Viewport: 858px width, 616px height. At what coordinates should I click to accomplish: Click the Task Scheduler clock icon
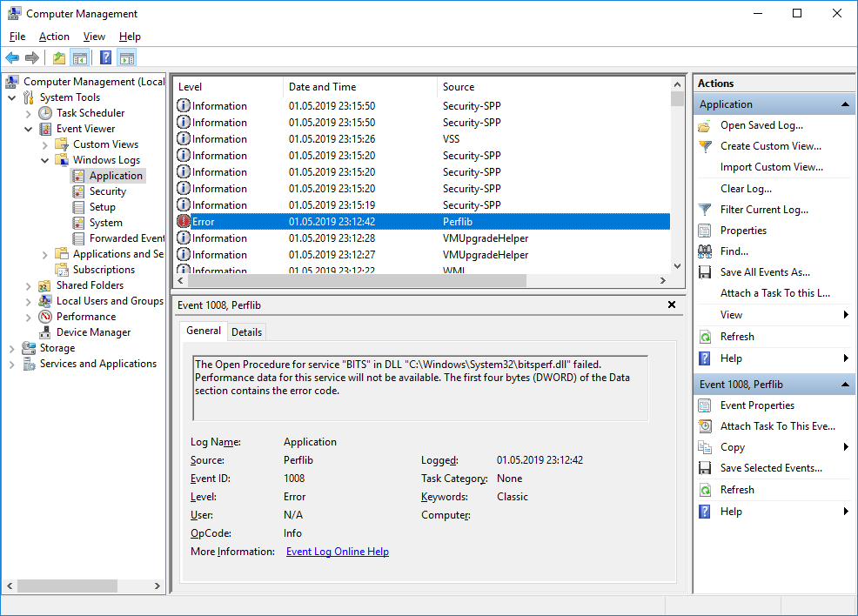point(45,113)
